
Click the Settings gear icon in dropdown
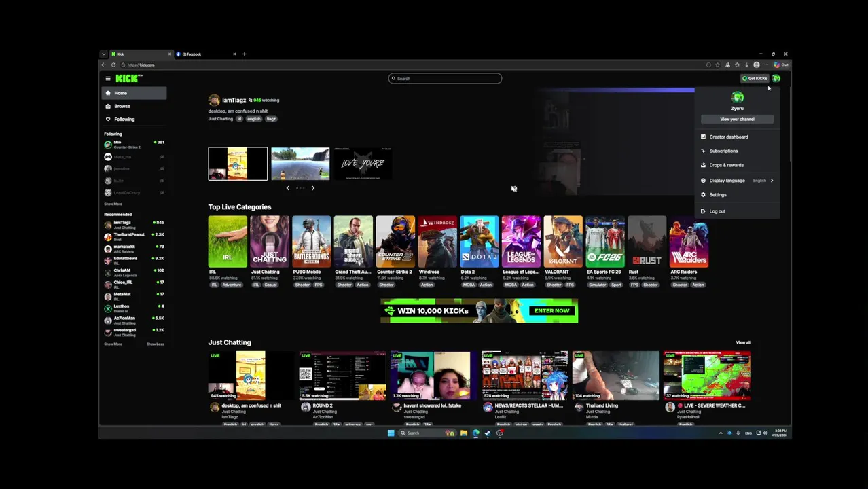point(703,195)
